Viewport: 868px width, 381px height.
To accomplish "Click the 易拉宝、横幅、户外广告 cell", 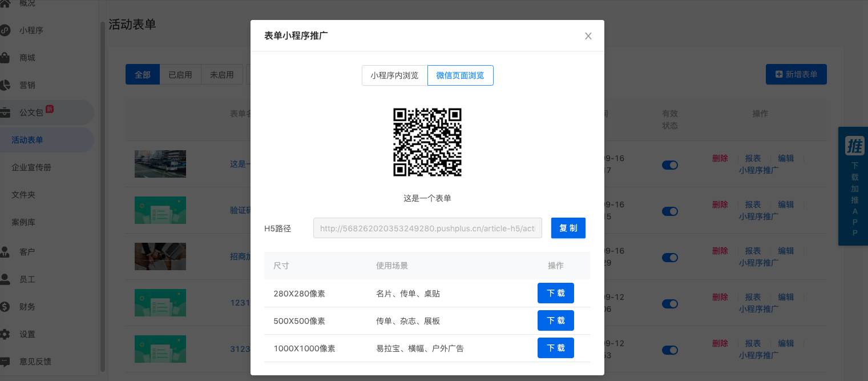I will [420, 348].
